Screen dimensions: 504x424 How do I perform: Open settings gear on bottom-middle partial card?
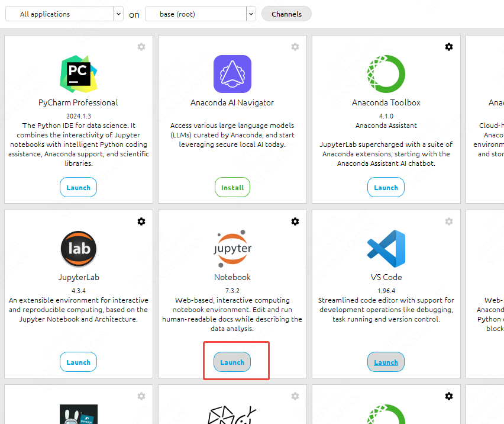(x=295, y=396)
